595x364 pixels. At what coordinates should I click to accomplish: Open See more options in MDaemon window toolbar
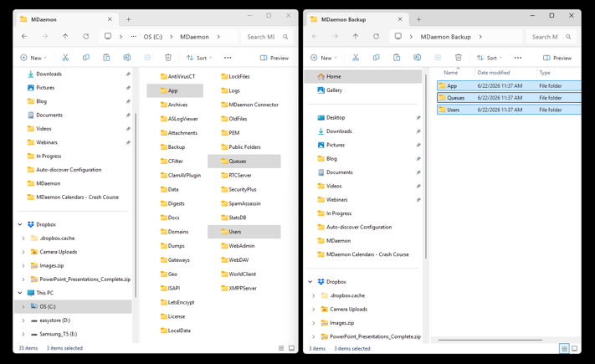pos(228,58)
